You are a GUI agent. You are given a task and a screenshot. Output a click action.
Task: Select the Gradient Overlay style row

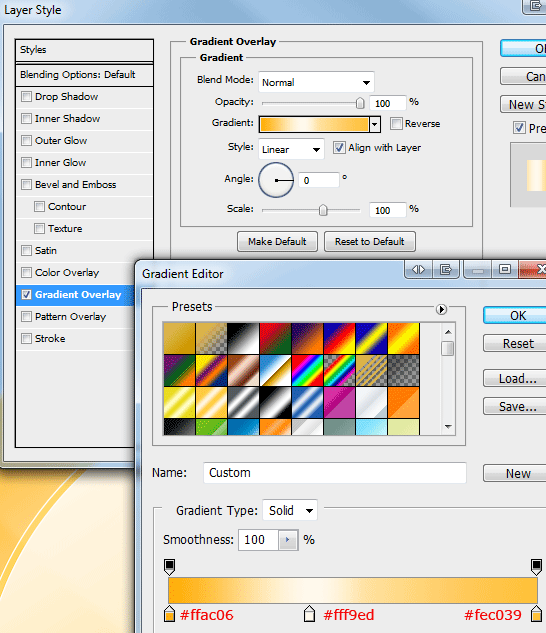click(76, 294)
